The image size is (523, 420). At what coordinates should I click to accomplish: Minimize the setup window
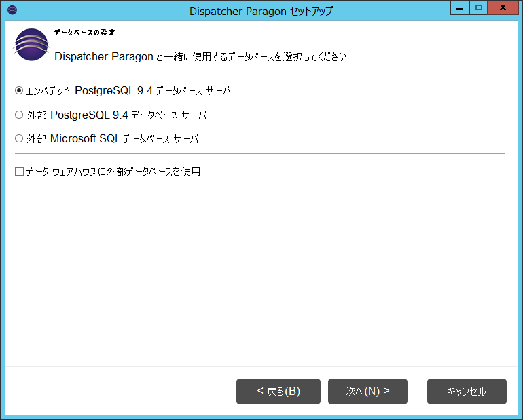click(460, 8)
